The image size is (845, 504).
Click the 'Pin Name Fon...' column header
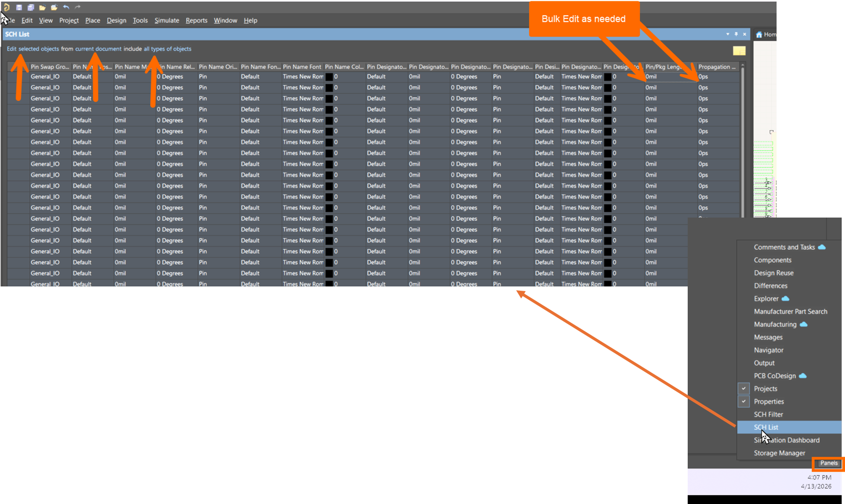(x=260, y=67)
